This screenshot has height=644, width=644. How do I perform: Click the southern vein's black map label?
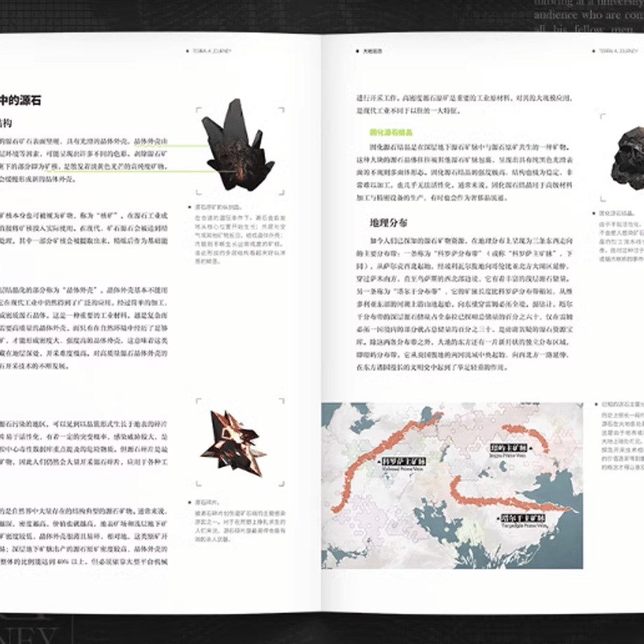point(524,518)
